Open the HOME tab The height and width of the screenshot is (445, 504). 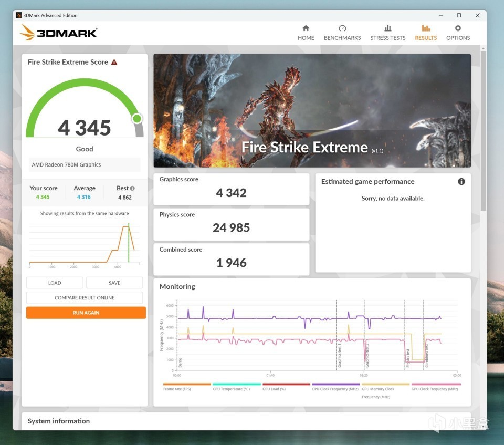click(306, 33)
